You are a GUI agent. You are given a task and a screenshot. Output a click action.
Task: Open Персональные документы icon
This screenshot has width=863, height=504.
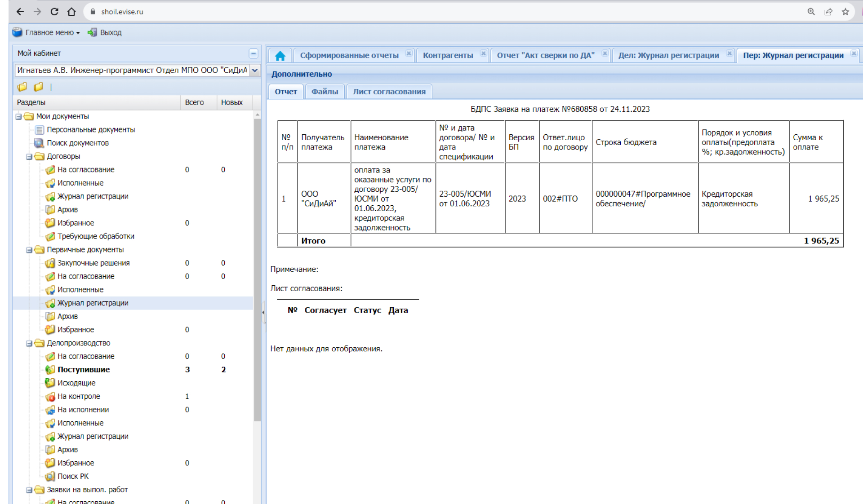click(x=40, y=130)
